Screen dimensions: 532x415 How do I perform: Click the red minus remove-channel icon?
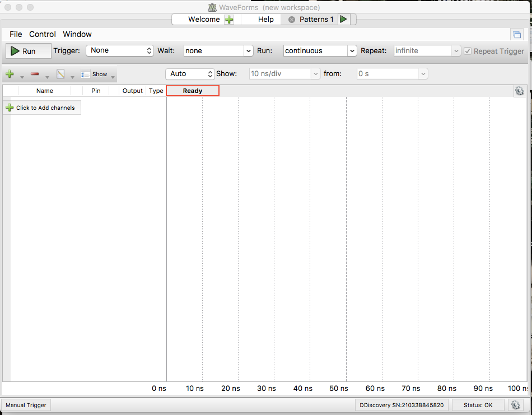35,73
